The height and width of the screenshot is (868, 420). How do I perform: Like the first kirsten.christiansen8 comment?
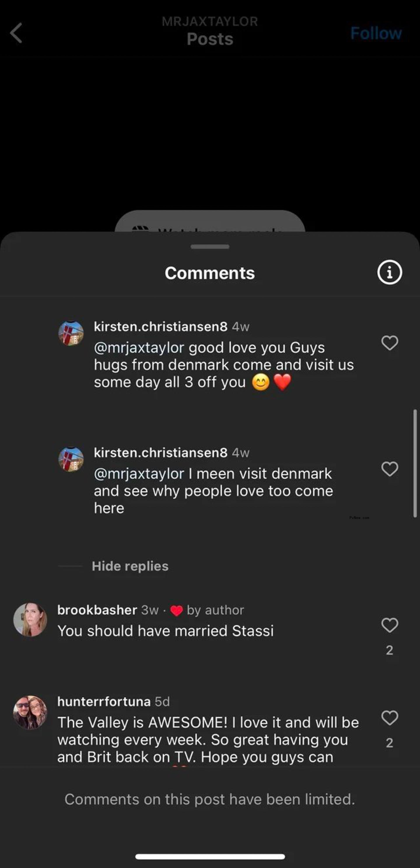389,343
